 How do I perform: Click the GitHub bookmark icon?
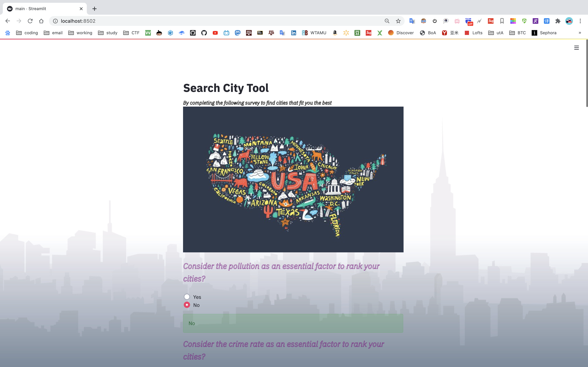204,33
